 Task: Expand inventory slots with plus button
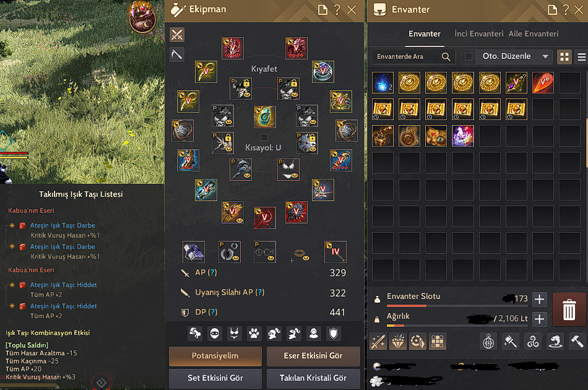pos(539,299)
